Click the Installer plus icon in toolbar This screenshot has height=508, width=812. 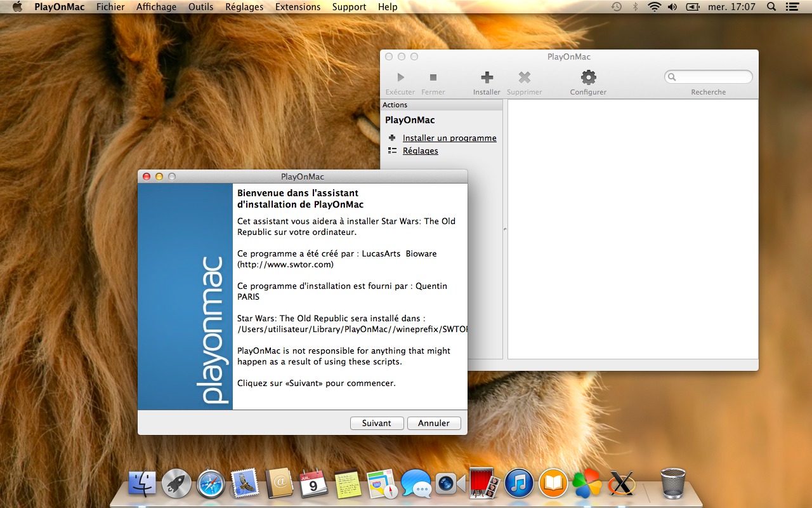tap(487, 77)
